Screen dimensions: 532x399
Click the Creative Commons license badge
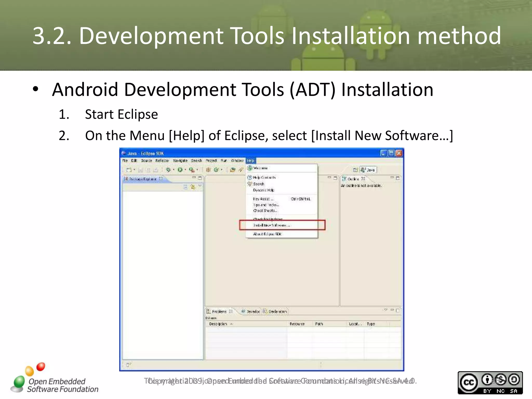coord(490,383)
